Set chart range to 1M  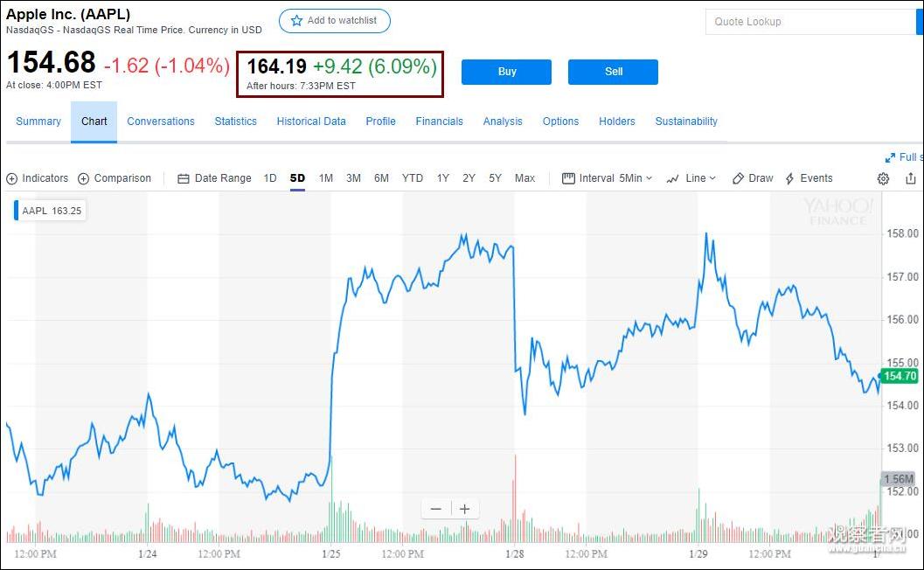pyautogui.click(x=326, y=178)
